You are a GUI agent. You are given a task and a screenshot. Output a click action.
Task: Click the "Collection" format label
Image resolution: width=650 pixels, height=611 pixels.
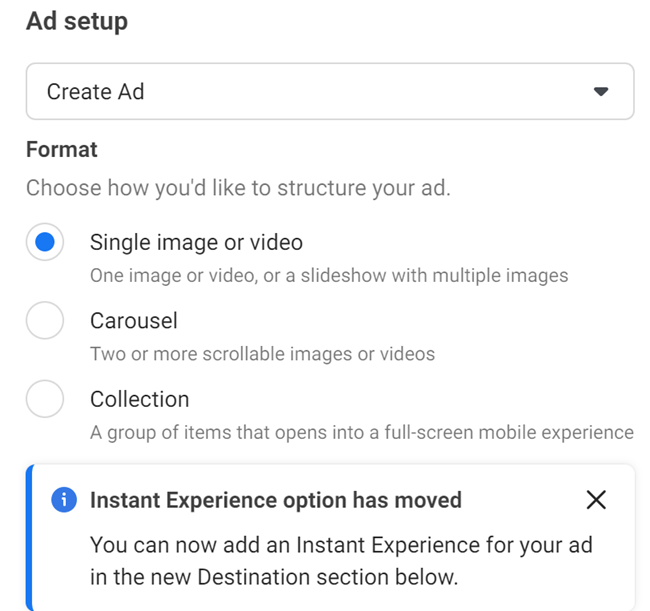[140, 399]
